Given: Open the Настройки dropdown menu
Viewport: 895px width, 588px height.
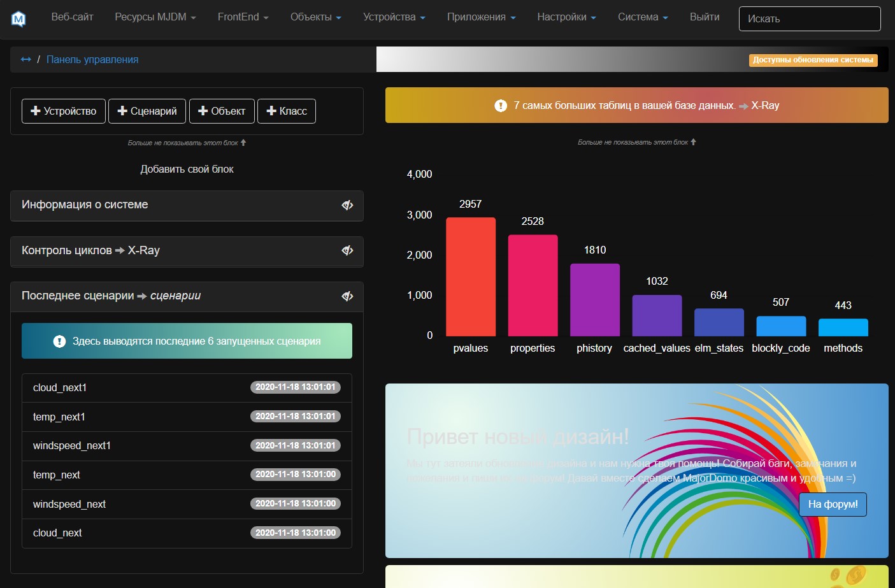Looking at the screenshot, I should pos(567,17).
